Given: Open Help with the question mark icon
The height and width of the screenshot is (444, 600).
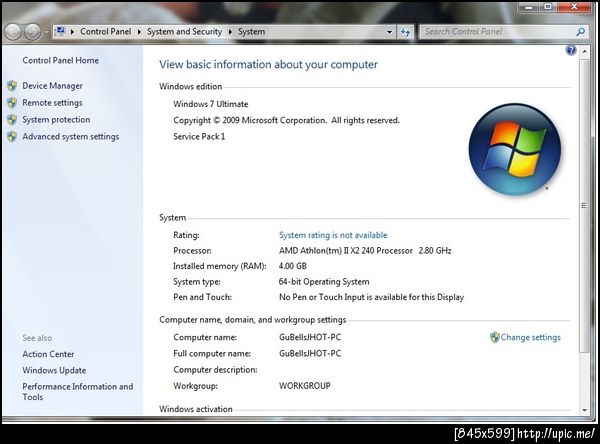Looking at the screenshot, I should click(571, 50).
